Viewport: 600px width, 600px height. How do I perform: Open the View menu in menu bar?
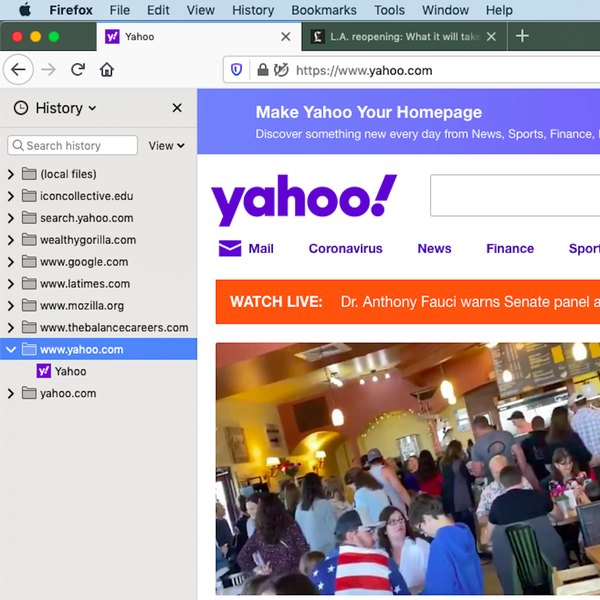point(201,10)
